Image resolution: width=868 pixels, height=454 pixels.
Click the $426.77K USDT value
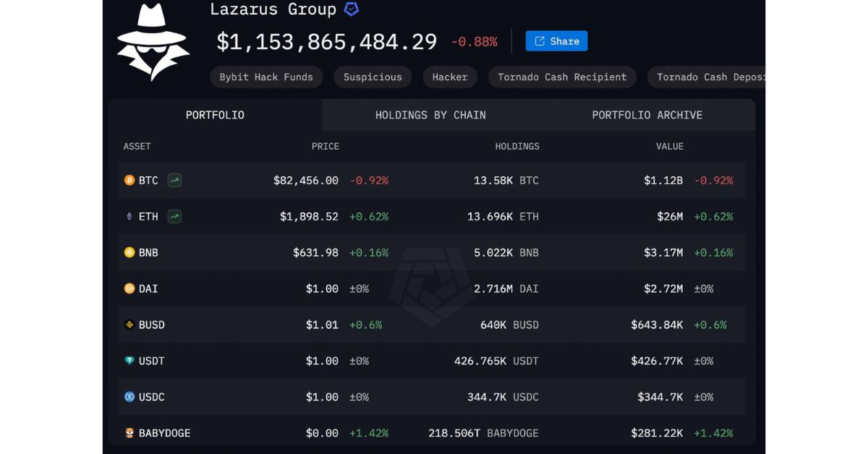pyautogui.click(x=657, y=361)
